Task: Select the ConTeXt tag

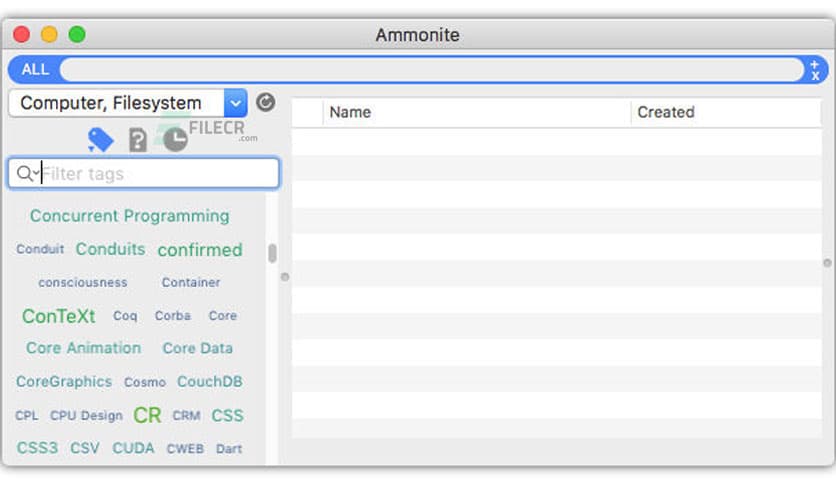Action: coord(59,316)
